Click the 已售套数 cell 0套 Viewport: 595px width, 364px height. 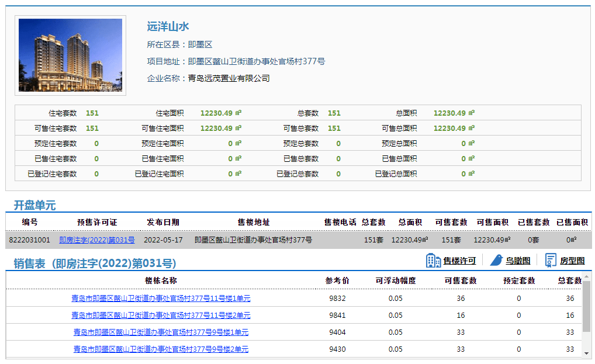[x=534, y=240]
